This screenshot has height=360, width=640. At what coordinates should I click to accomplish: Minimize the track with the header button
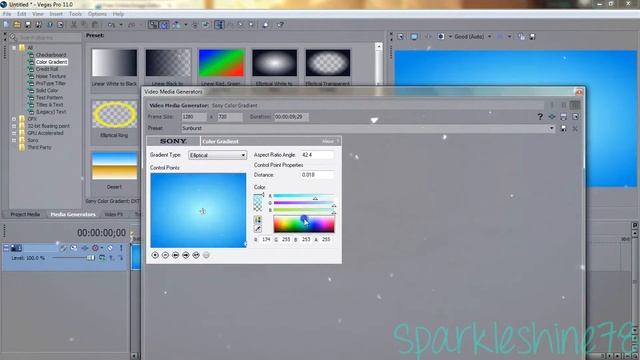pyautogui.click(x=6, y=248)
